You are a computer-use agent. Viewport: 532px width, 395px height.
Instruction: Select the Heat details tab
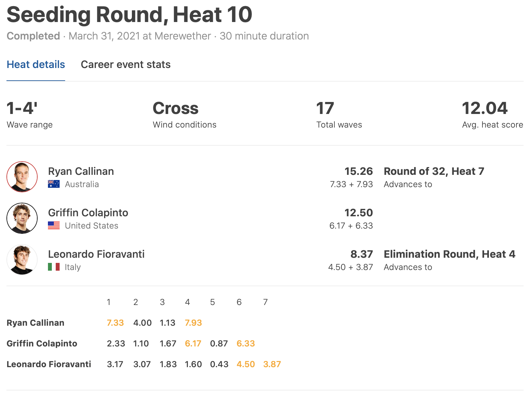(36, 64)
